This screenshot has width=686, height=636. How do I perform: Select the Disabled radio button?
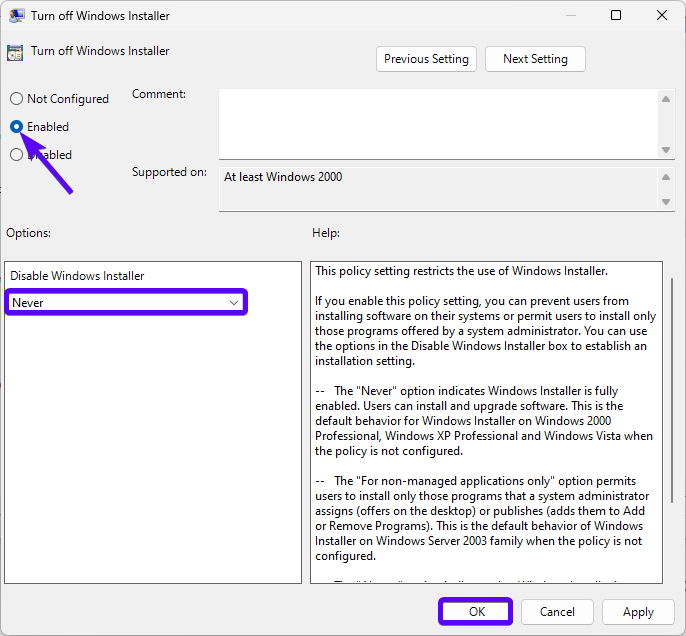coord(16,154)
